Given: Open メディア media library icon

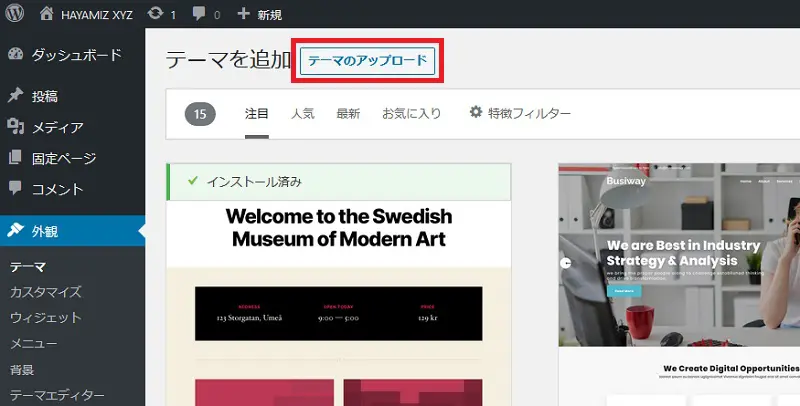Looking at the screenshot, I should pos(16,127).
